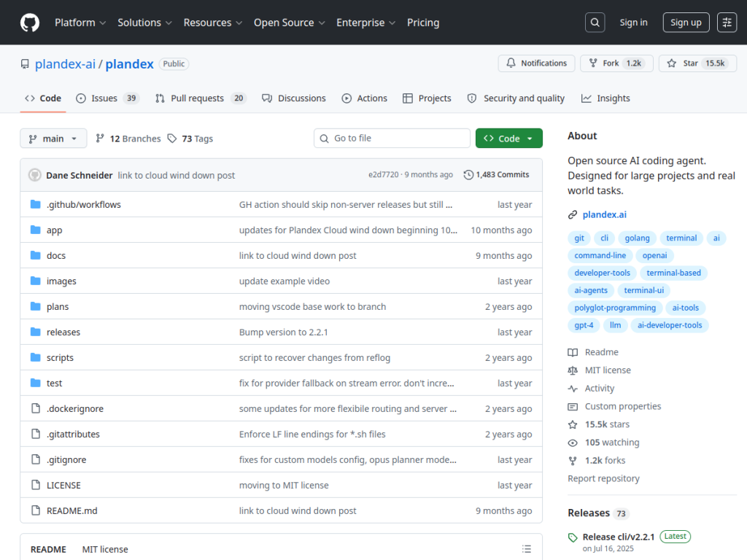Click the folder icon for .github/workflows
This screenshot has width=747, height=560.
[35, 204]
